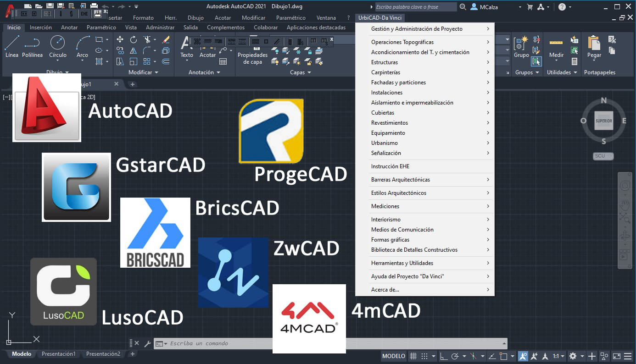This screenshot has height=364, width=636.
Task: Click the EHE floating toolbar button
Action: pos(84,14)
